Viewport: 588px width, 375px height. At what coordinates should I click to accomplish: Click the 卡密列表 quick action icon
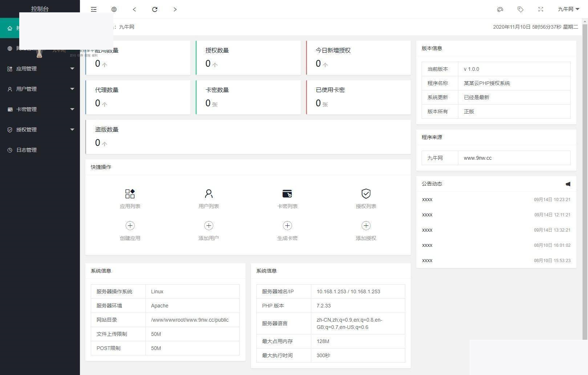(x=287, y=193)
